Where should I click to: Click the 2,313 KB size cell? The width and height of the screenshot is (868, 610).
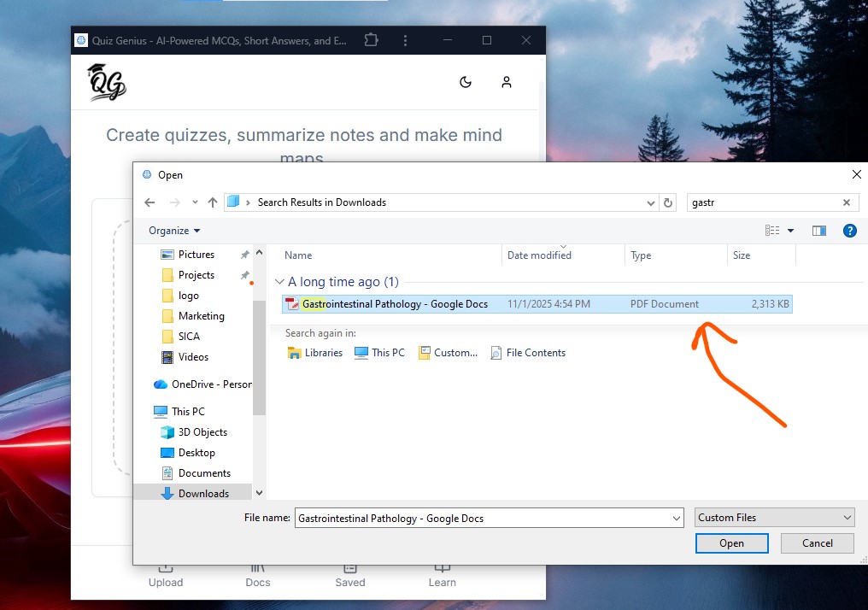pos(770,304)
